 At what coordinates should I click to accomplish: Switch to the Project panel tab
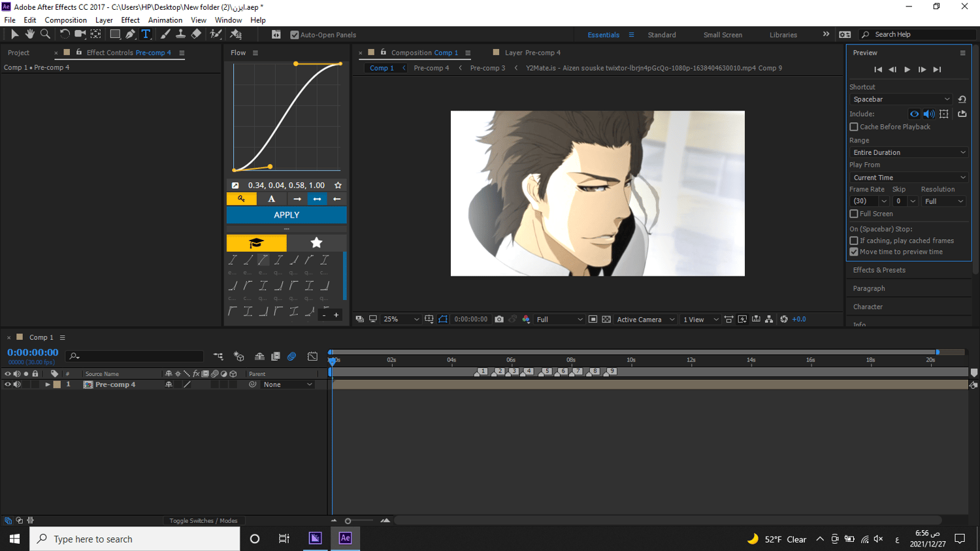click(18, 53)
